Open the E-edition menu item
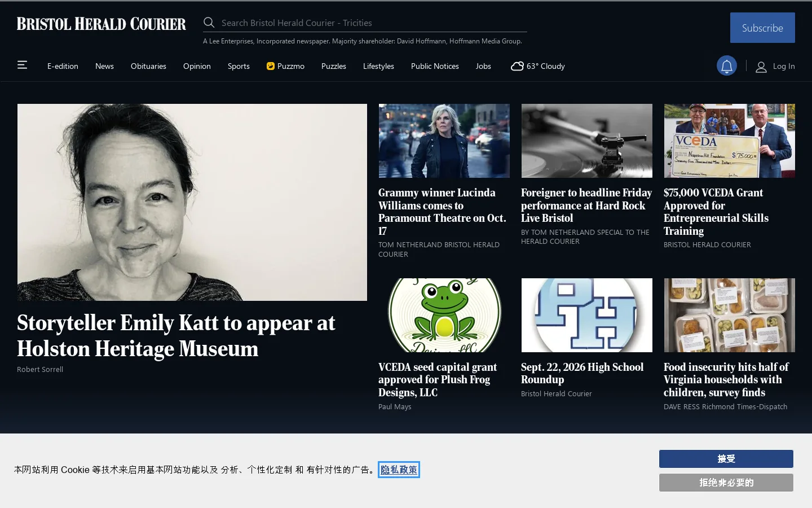 [x=63, y=66]
